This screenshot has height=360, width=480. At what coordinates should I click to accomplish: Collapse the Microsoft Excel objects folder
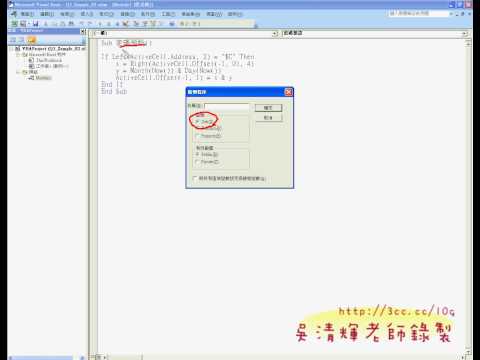[x=18, y=54]
